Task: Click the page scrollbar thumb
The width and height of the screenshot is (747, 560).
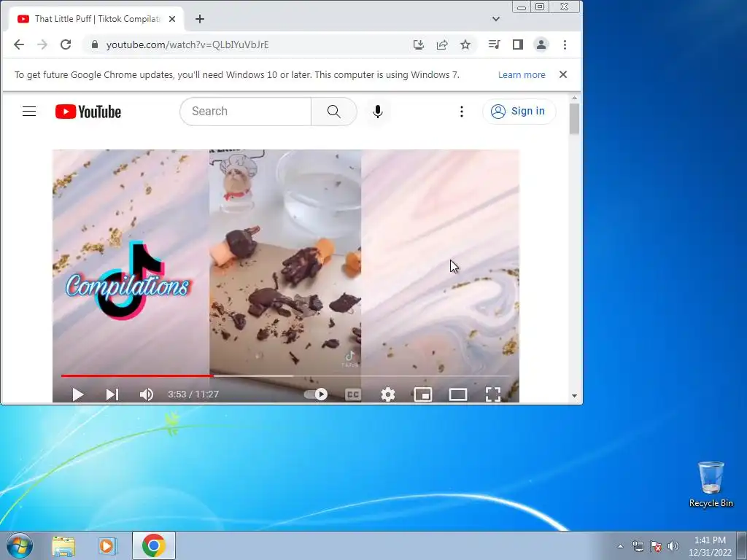Action: click(575, 119)
